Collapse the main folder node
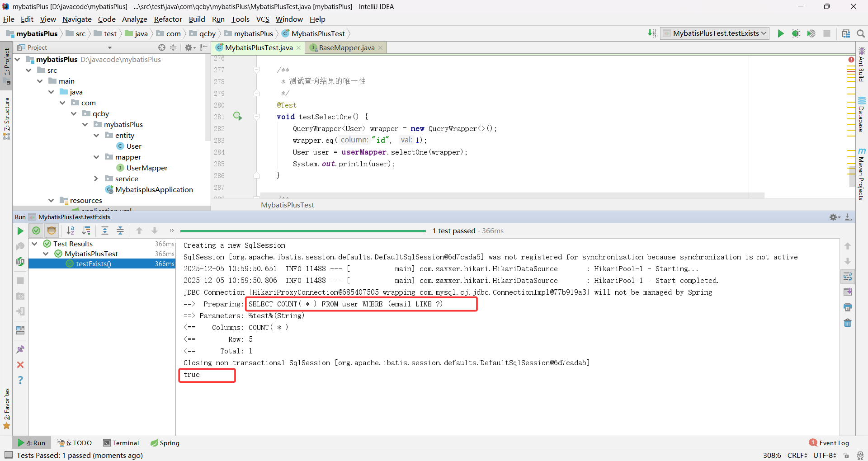The height and width of the screenshot is (461, 868). click(40, 81)
